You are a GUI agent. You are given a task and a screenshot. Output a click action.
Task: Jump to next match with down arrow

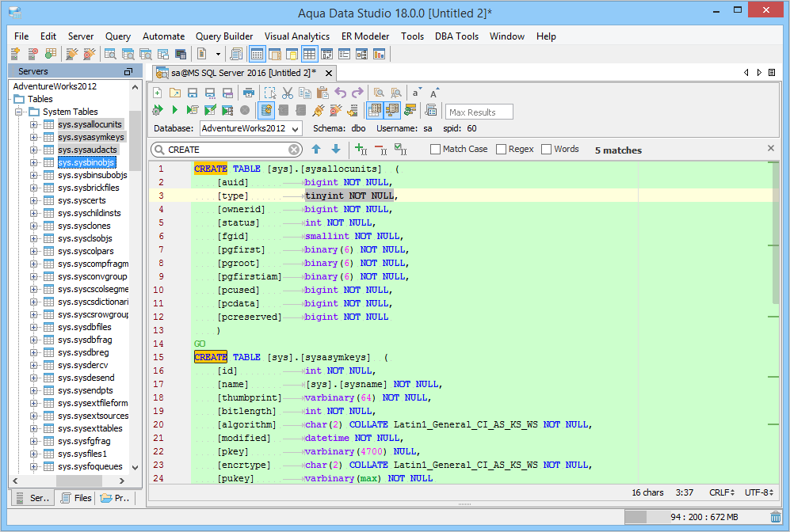(335, 149)
